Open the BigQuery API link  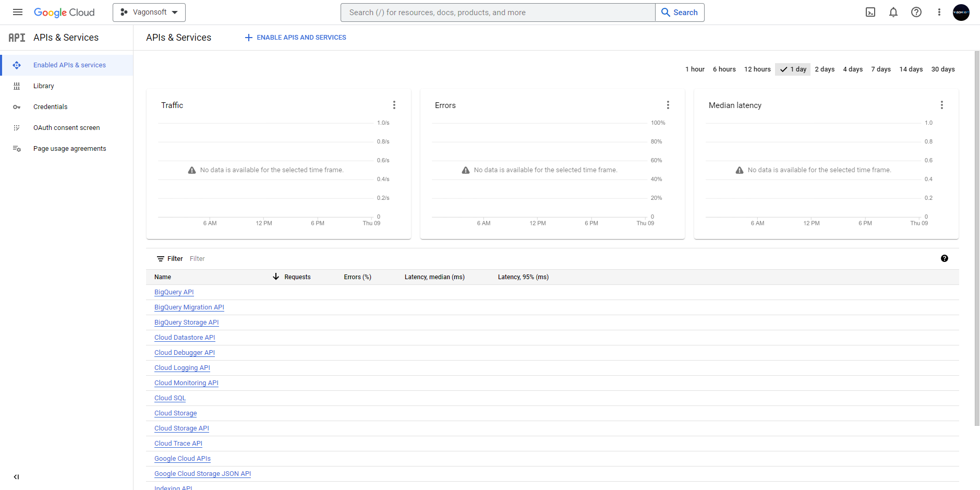[174, 292]
